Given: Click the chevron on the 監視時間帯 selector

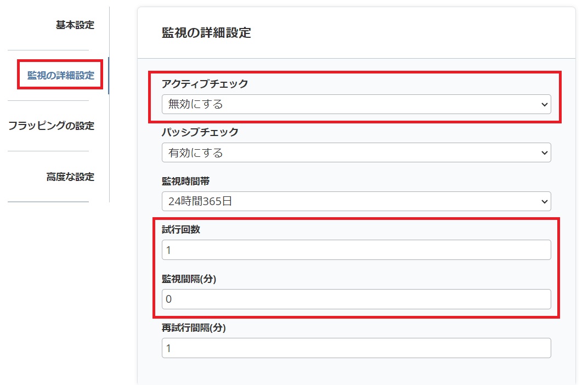Looking at the screenshot, I should click(x=545, y=201).
